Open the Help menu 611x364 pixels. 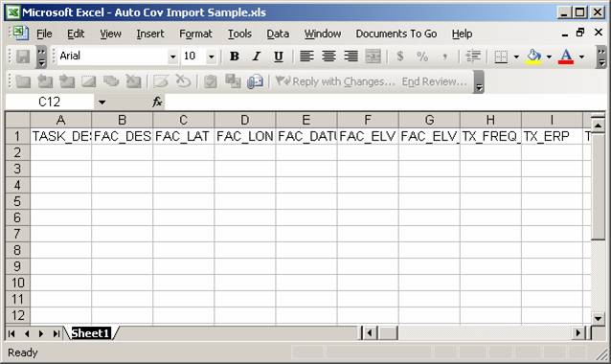[463, 34]
